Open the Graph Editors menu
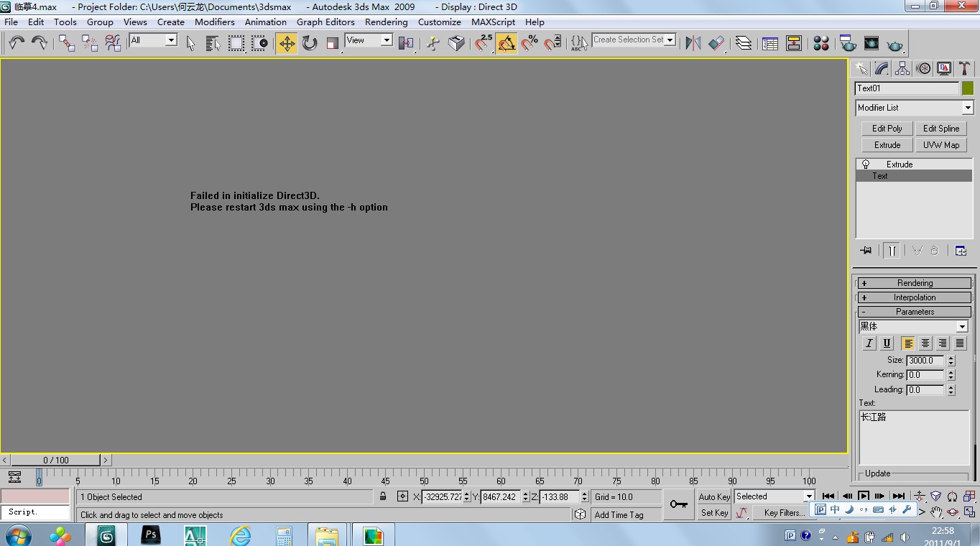Image resolution: width=980 pixels, height=546 pixels. point(325,22)
